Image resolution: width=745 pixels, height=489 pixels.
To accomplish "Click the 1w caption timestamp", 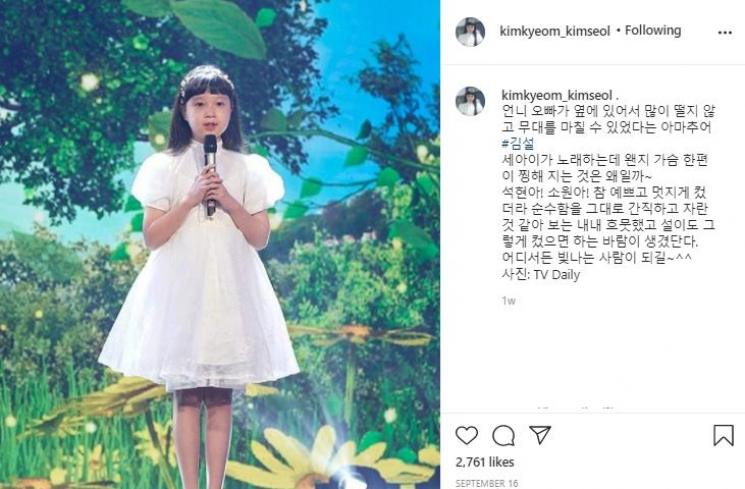I will click(x=508, y=300).
